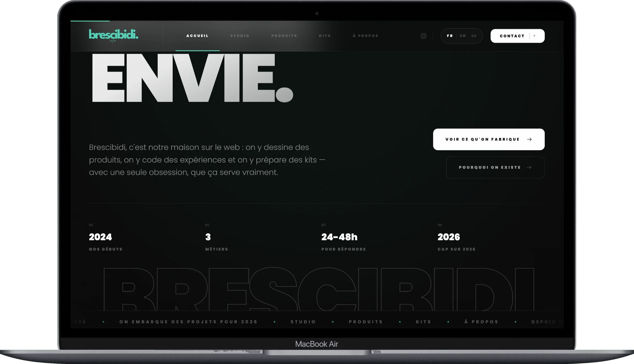634x364 pixels.
Task: Open the Kits nav item
Action: coord(325,36)
